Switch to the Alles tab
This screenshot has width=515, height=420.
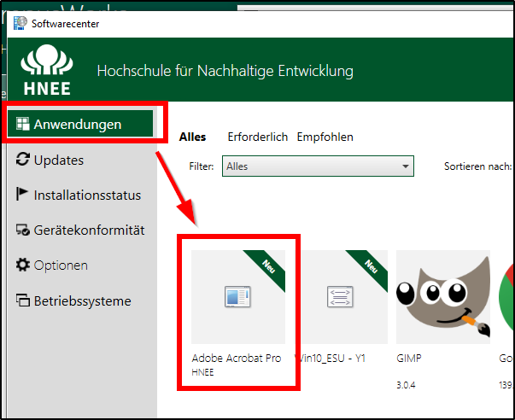(192, 137)
